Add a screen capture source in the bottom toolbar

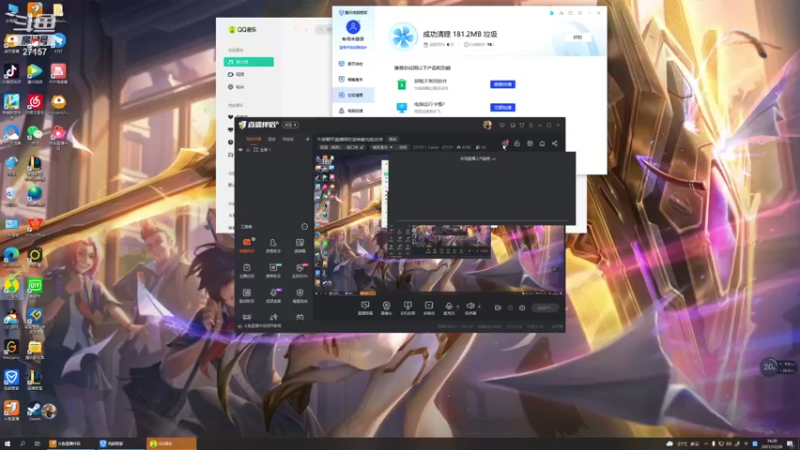(365, 308)
